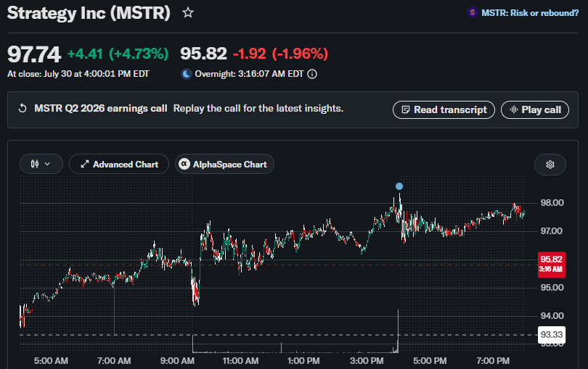Screen dimensions: 588x369
Task: Click the 93.33 previous close label
Action: click(x=552, y=334)
